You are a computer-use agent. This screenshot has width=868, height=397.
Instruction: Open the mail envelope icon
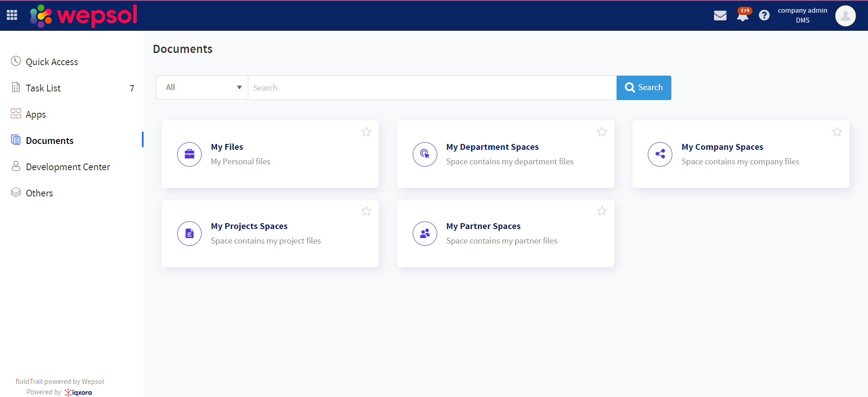[720, 16]
